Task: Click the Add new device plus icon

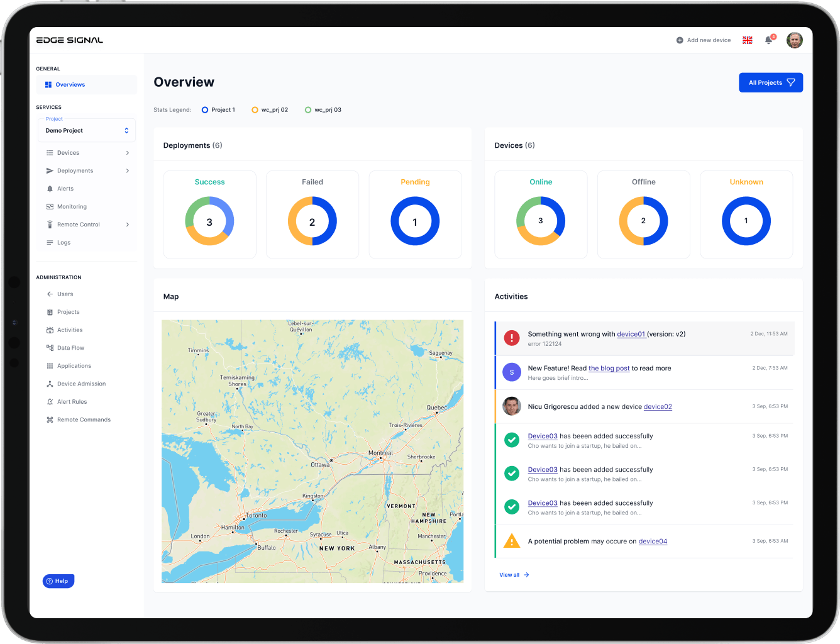Action: coord(679,40)
